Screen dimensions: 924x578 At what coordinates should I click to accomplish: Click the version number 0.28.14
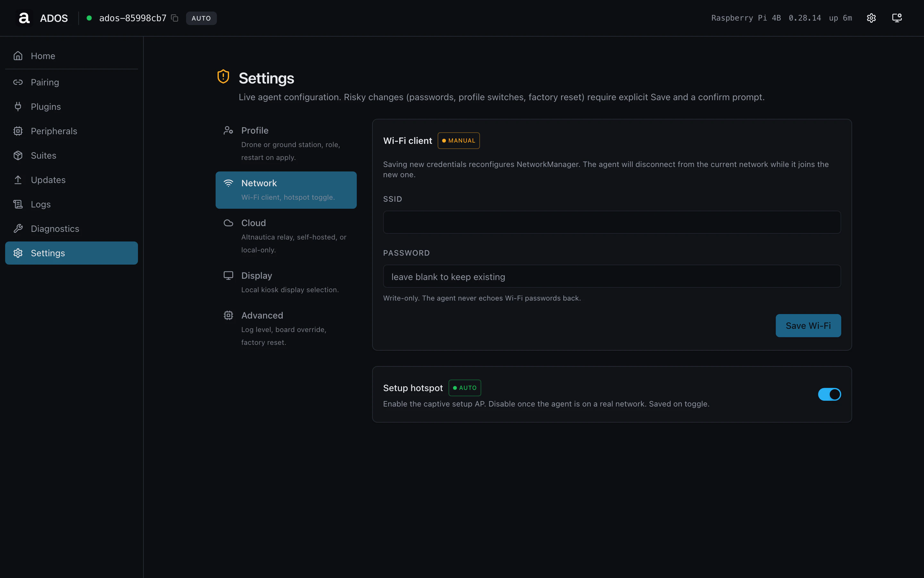(805, 18)
